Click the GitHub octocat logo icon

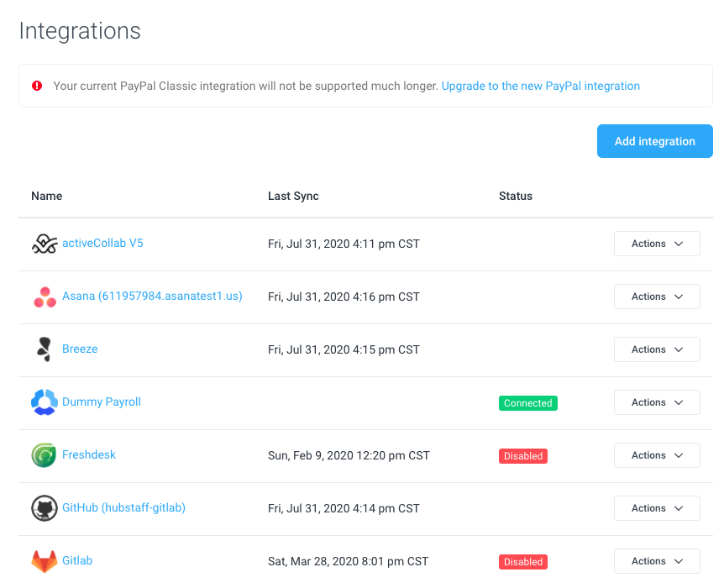[x=45, y=508]
